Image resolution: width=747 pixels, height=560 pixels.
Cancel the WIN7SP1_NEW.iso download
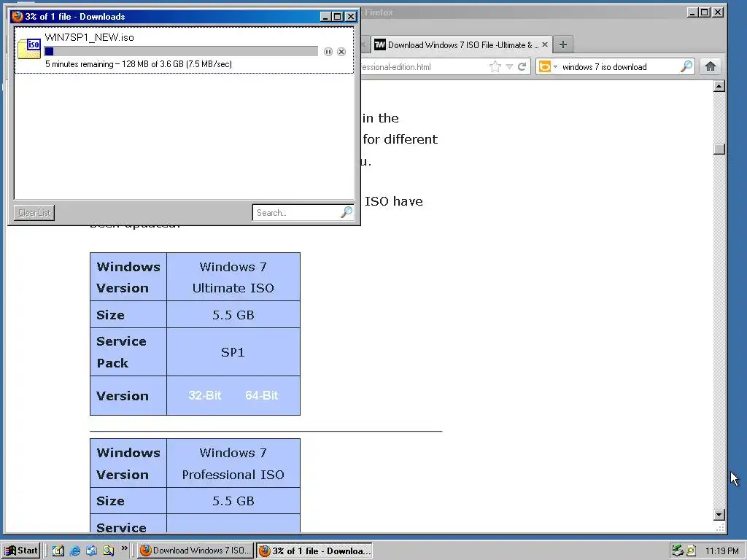[341, 52]
